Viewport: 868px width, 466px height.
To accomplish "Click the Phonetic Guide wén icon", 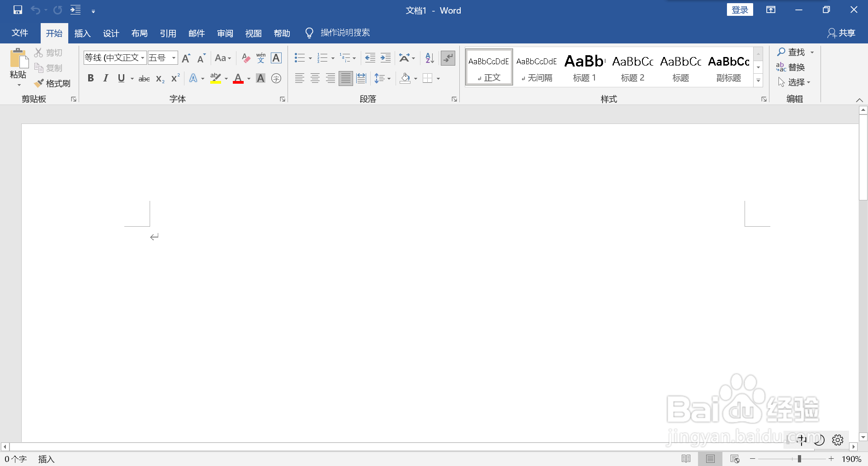I will click(261, 58).
